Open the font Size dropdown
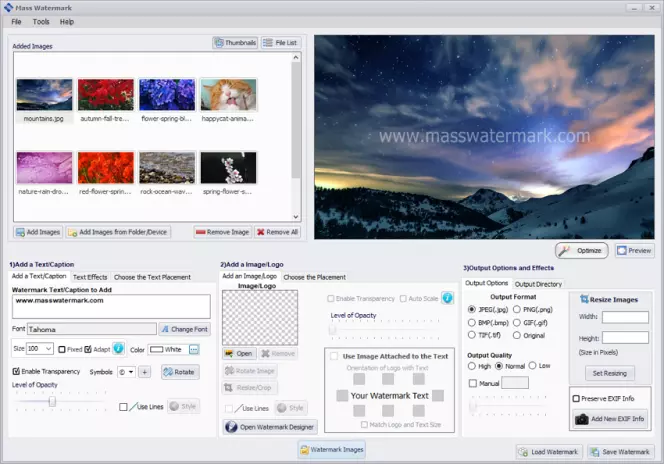 (49, 348)
